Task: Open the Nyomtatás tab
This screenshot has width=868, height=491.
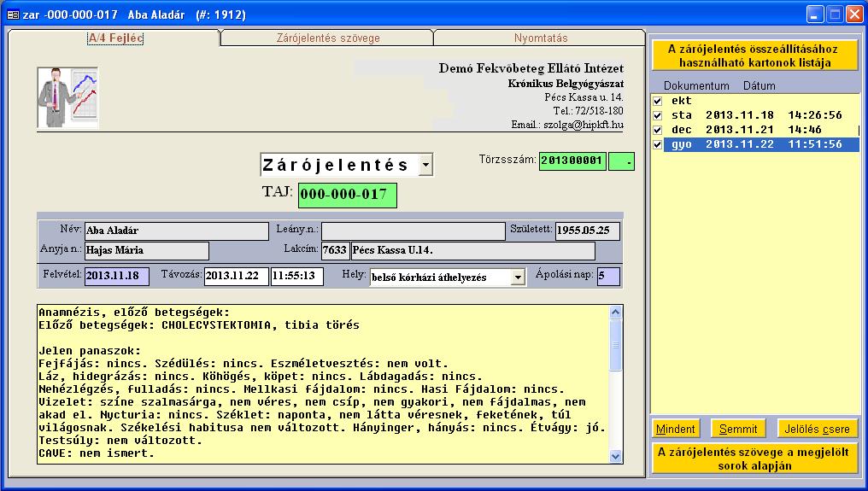Action: click(540, 38)
